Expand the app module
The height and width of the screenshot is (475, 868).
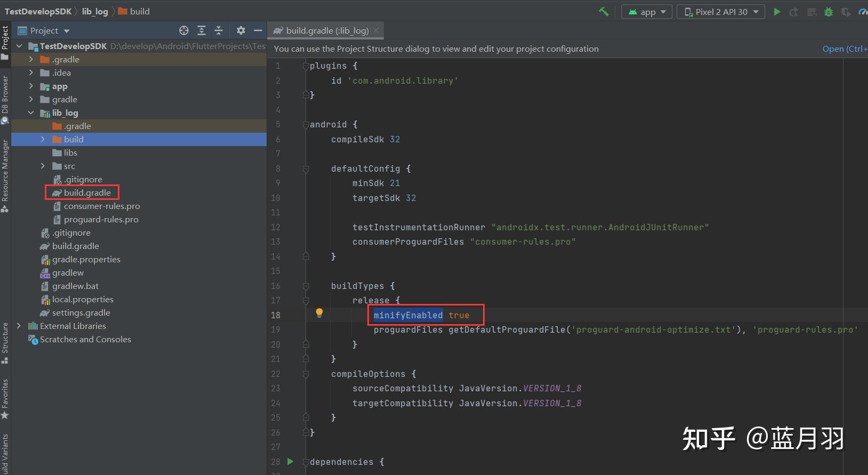31,86
